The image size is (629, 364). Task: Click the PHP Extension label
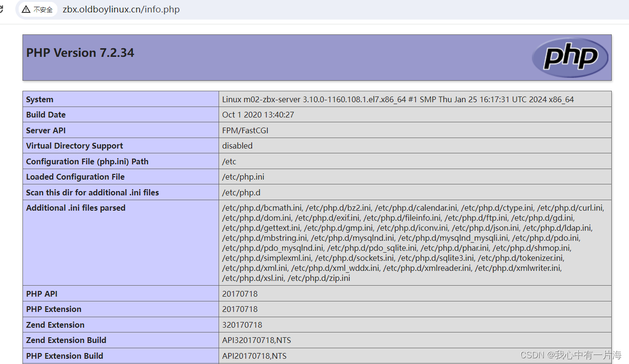pyautogui.click(x=54, y=309)
